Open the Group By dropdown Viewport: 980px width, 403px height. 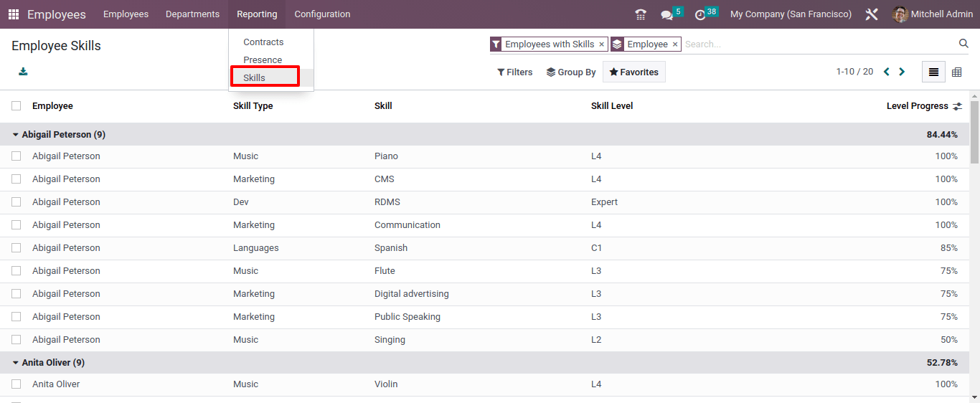[x=571, y=72]
